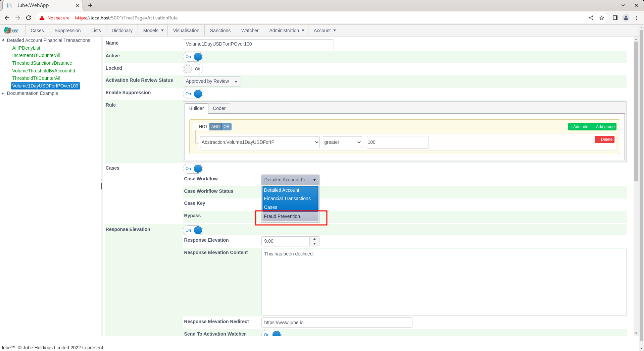The width and height of the screenshot is (644, 351).
Task: Choose Fraud Prevention workflow option
Action: pos(290,216)
